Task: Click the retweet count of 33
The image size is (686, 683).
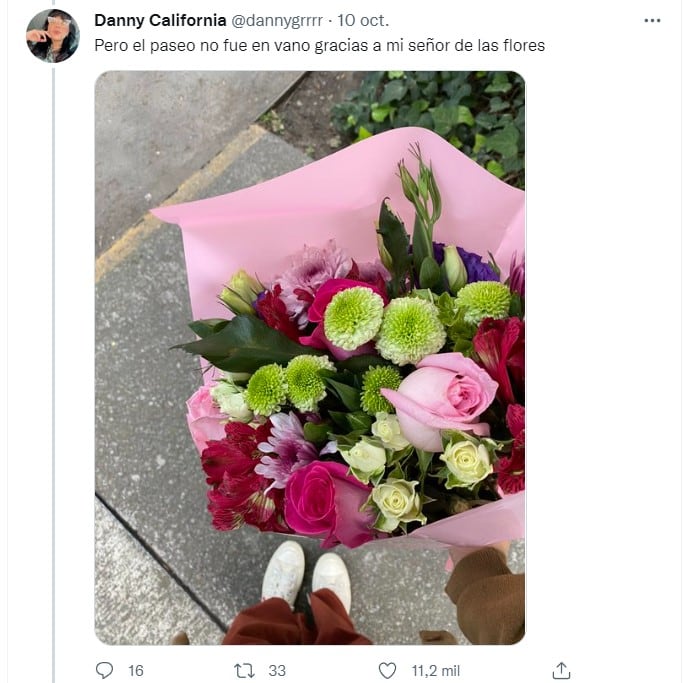Action: coord(278,670)
